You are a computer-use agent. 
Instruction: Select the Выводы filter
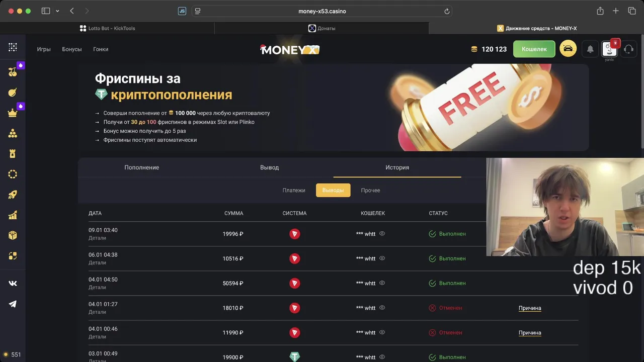pos(333,190)
